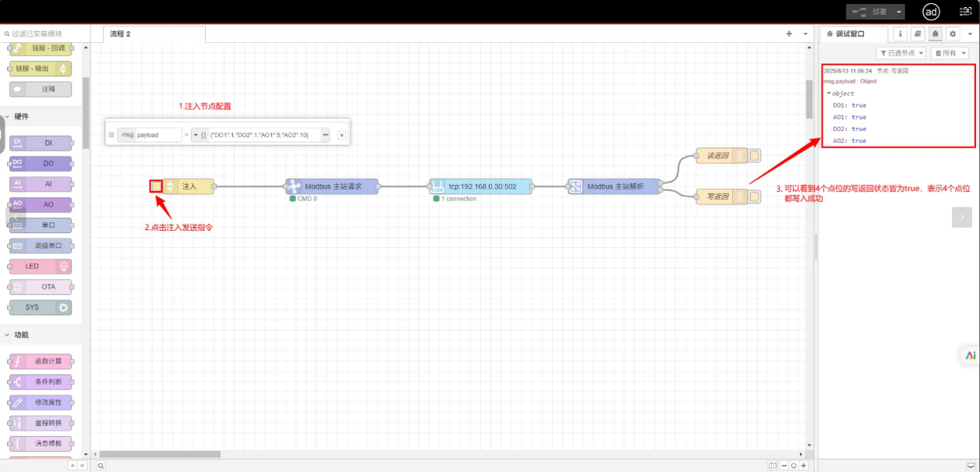Open the 已选节点 filter dropdown
This screenshot has height=472, width=980.
click(901, 53)
